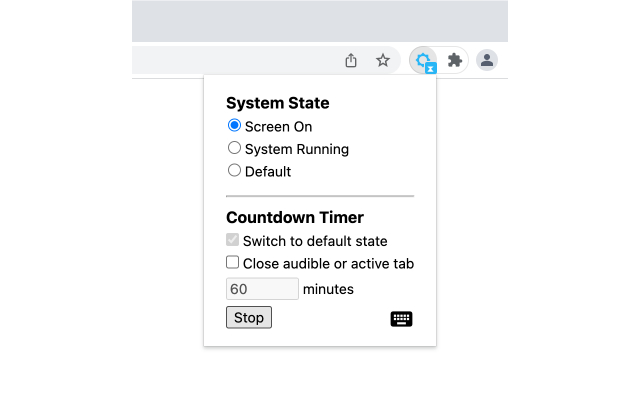Click the empty tab strip area
This screenshot has width=640, height=400.
click(320, 20)
